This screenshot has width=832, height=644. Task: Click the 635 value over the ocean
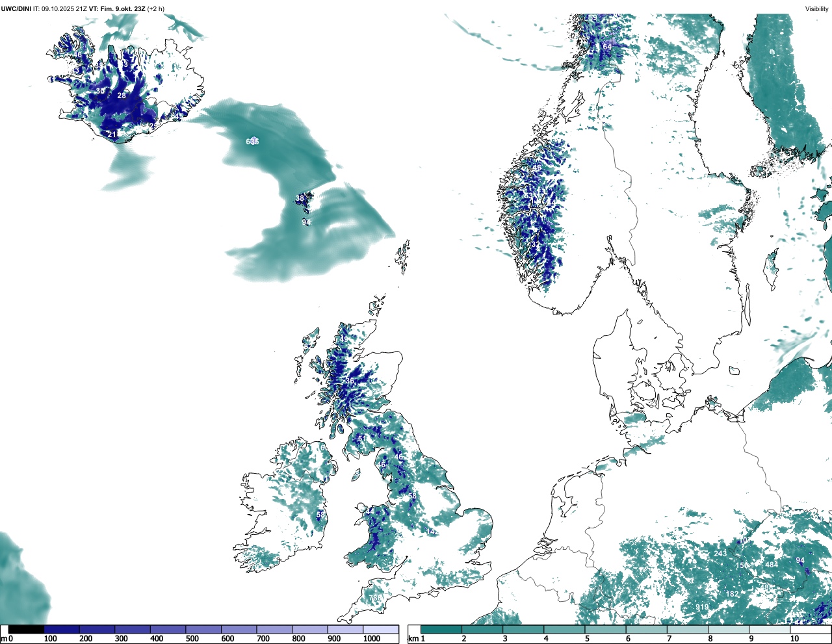click(x=252, y=142)
